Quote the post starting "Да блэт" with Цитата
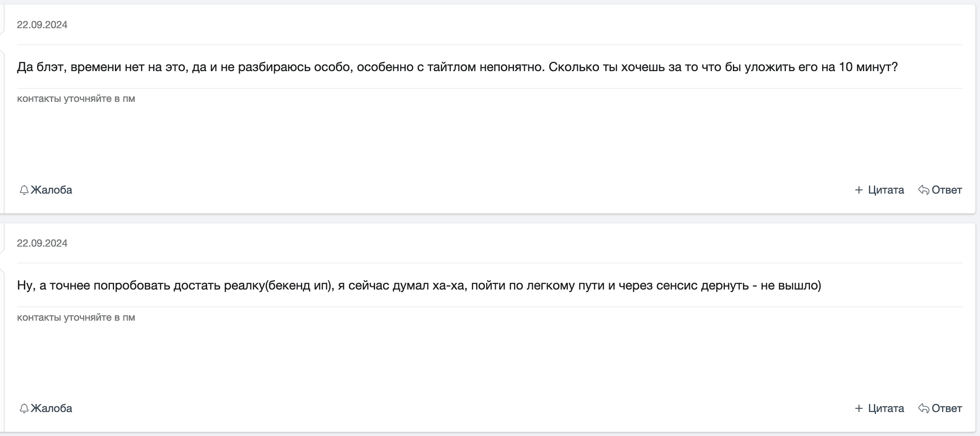The width and height of the screenshot is (980, 436). (x=886, y=190)
